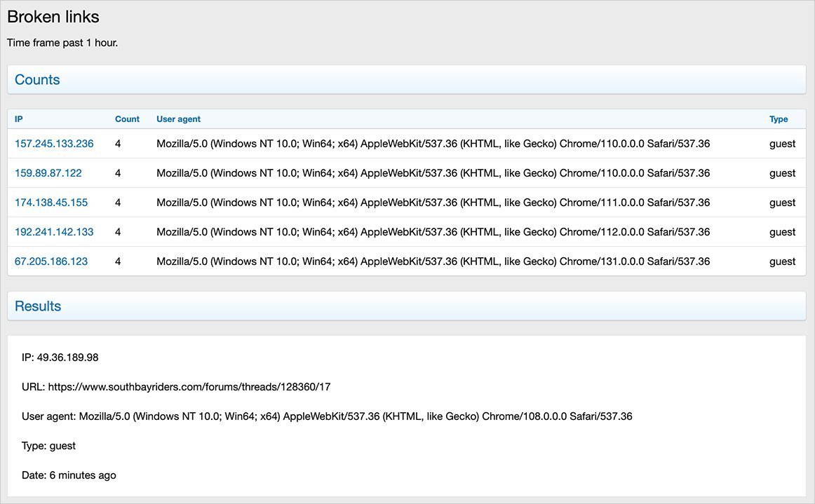The height and width of the screenshot is (504, 815).
Task: Collapse the Counts section header
Action: point(37,80)
